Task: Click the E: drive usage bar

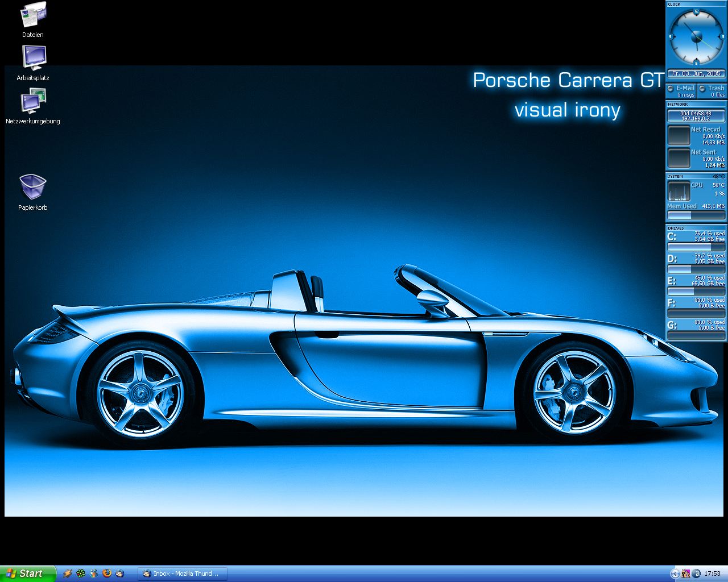Action: [696, 292]
